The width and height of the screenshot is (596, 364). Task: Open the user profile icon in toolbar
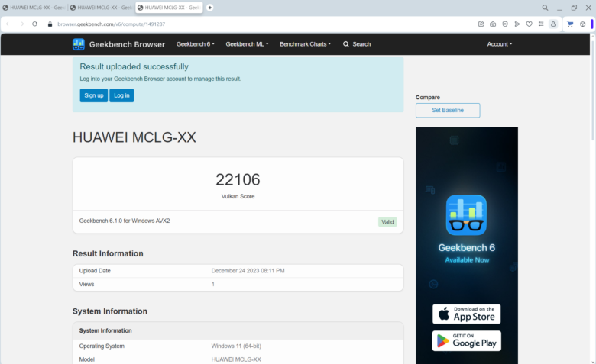click(553, 24)
